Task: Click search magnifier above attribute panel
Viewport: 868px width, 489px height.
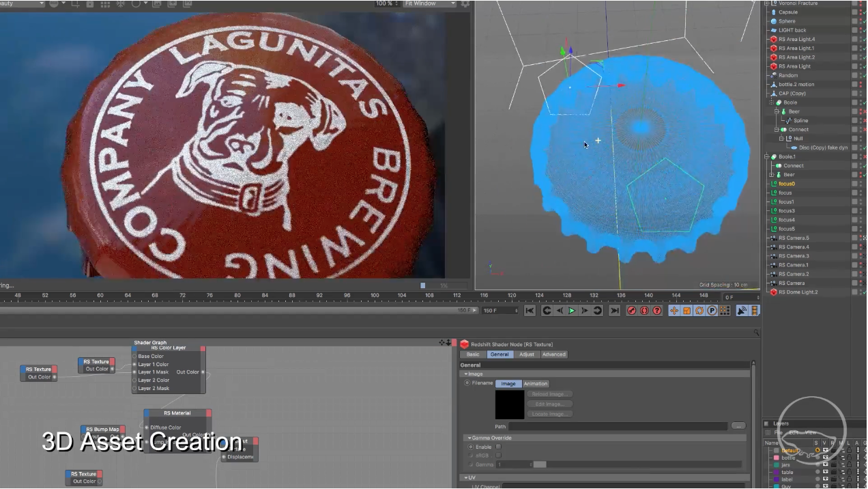Action: [x=756, y=333]
